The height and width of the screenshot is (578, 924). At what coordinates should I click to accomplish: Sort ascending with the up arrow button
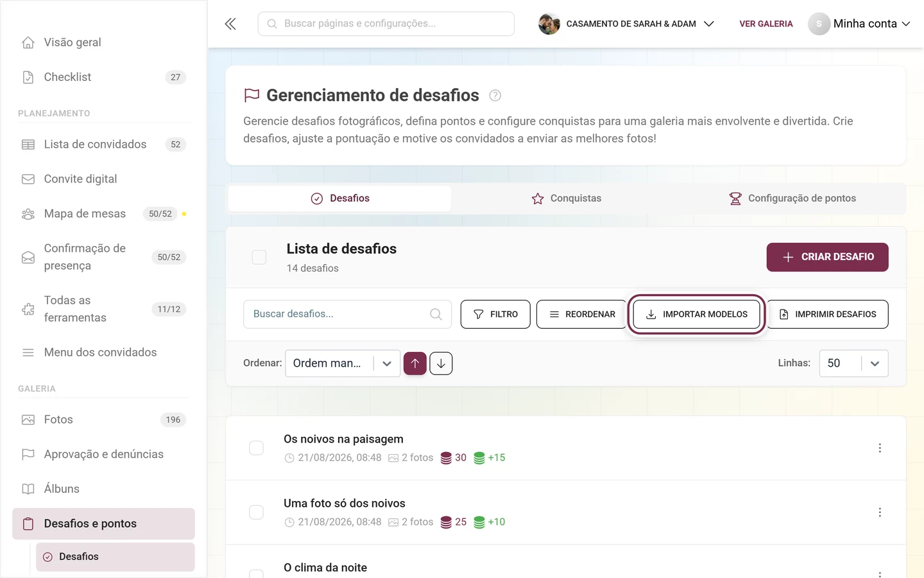(x=415, y=363)
